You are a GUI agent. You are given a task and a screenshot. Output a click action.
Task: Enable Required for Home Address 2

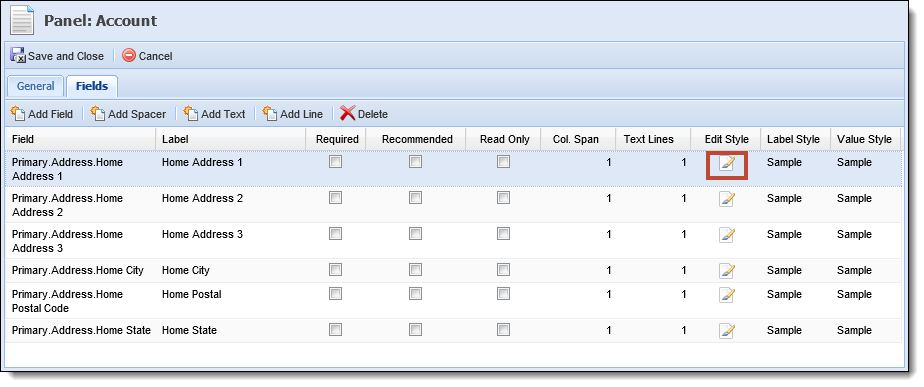(335, 197)
